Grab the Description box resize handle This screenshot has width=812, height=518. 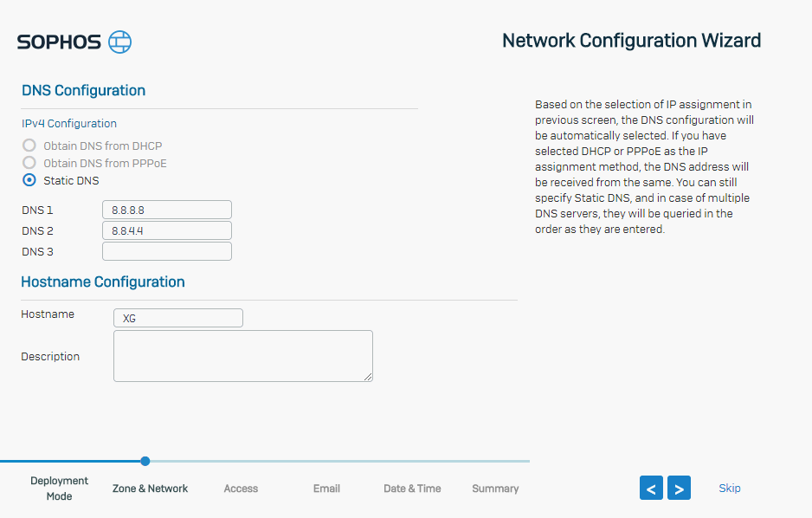click(x=368, y=377)
